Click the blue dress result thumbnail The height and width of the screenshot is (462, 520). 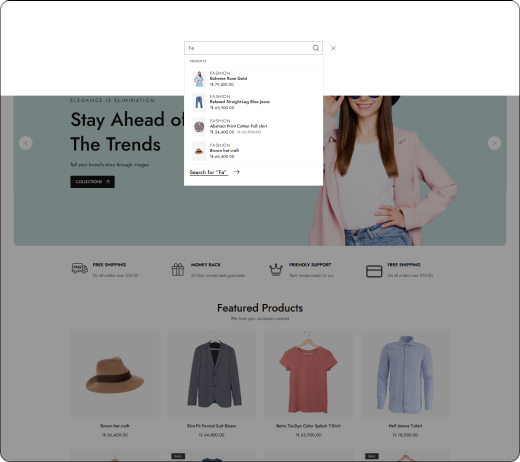click(199, 79)
